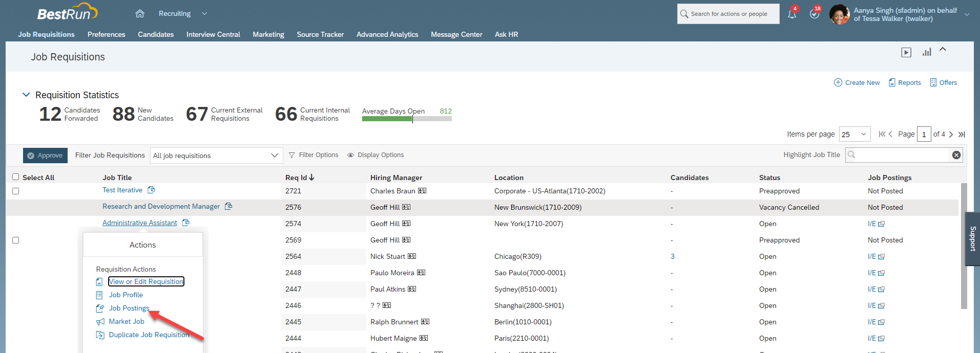Open Research and Development Manager requisition link
The height and width of the screenshot is (353, 980).
pyautogui.click(x=161, y=206)
